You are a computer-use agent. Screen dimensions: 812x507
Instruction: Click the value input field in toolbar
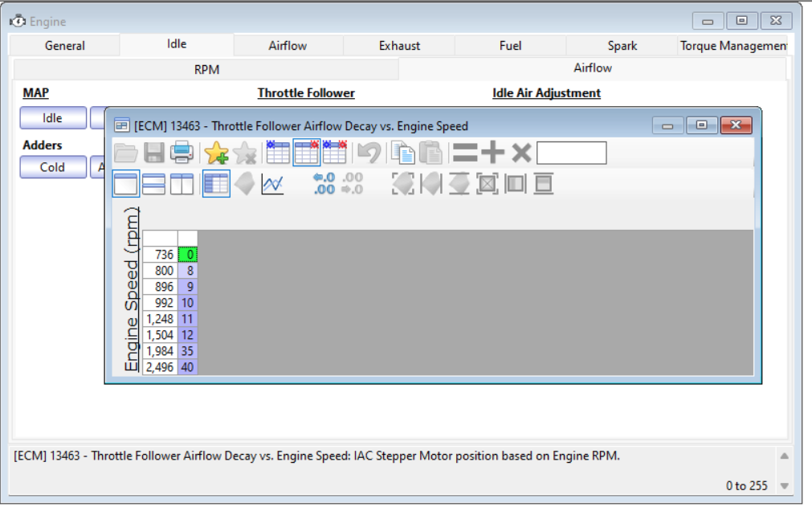571,153
